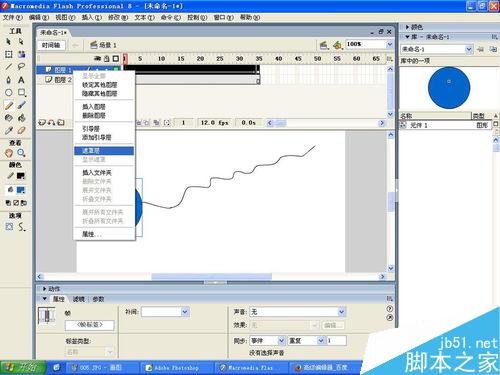Select the Lasso tool
This screenshot has height=375, width=500.
coord(21,67)
